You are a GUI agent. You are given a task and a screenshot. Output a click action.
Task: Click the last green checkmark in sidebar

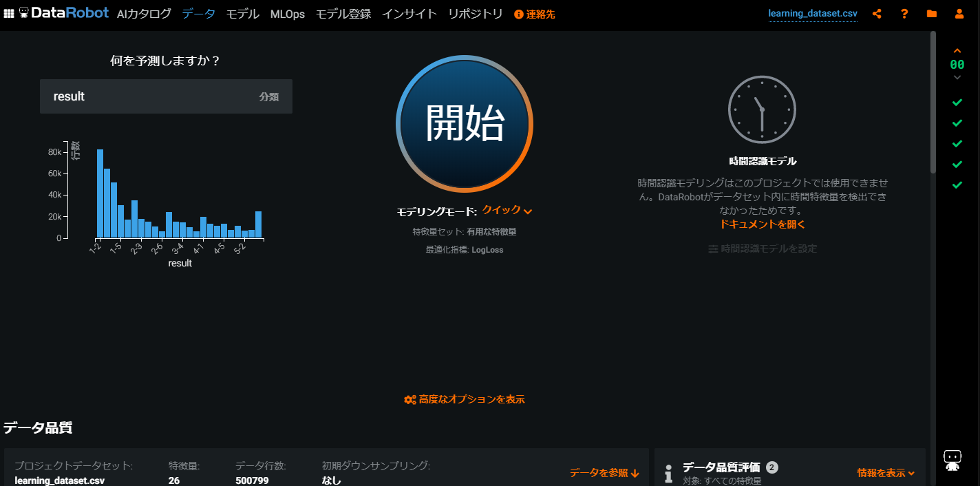[957, 185]
